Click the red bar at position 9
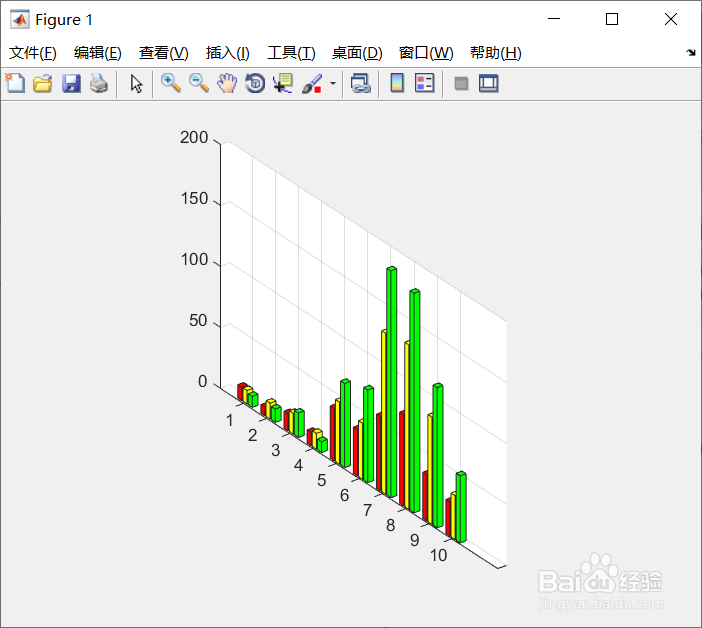Screen dimensions: 702x628 (425, 496)
